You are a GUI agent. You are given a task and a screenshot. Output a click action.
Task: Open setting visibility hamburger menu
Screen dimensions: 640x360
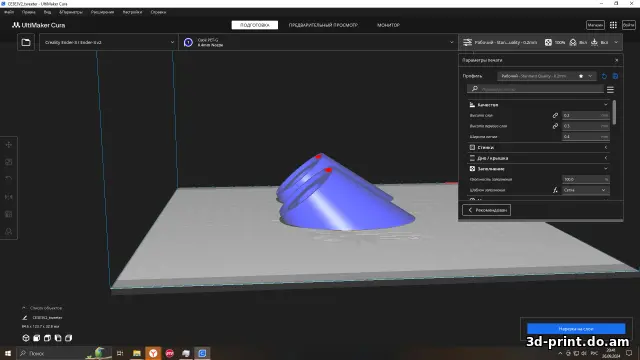[x=610, y=89]
